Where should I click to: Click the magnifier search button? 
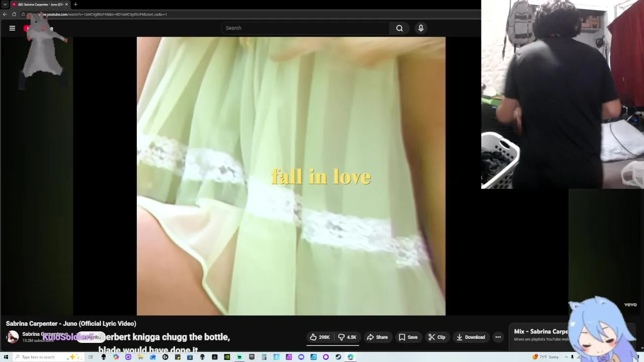399,28
